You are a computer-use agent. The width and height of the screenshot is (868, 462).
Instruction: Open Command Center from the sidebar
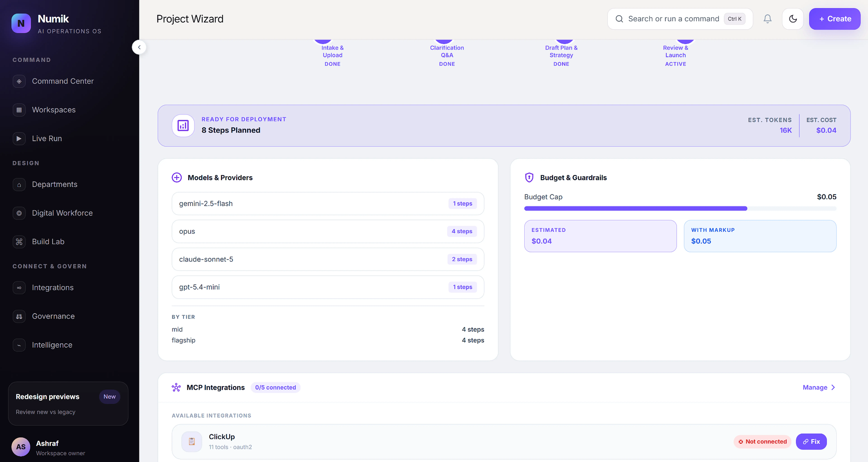pos(63,81)
